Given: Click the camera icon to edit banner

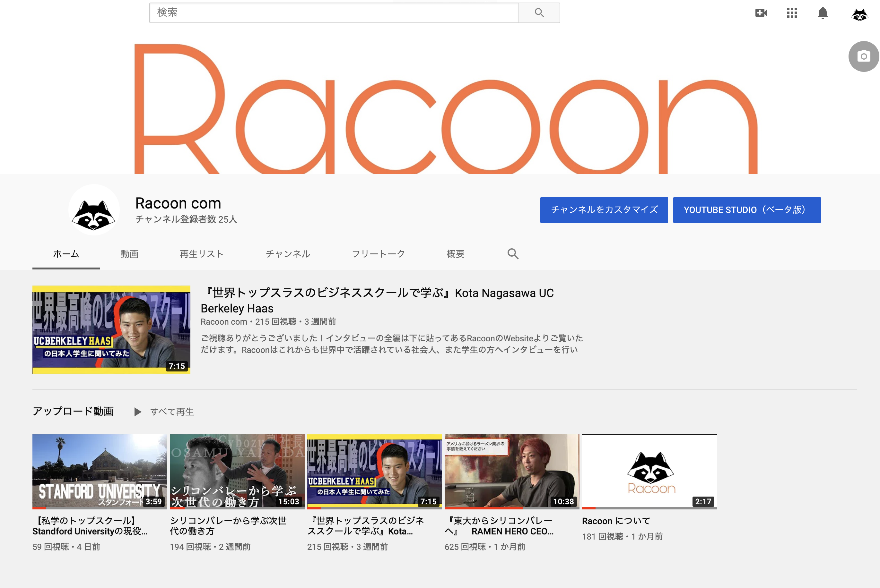Looking at the screenshot, I should 864,56.
